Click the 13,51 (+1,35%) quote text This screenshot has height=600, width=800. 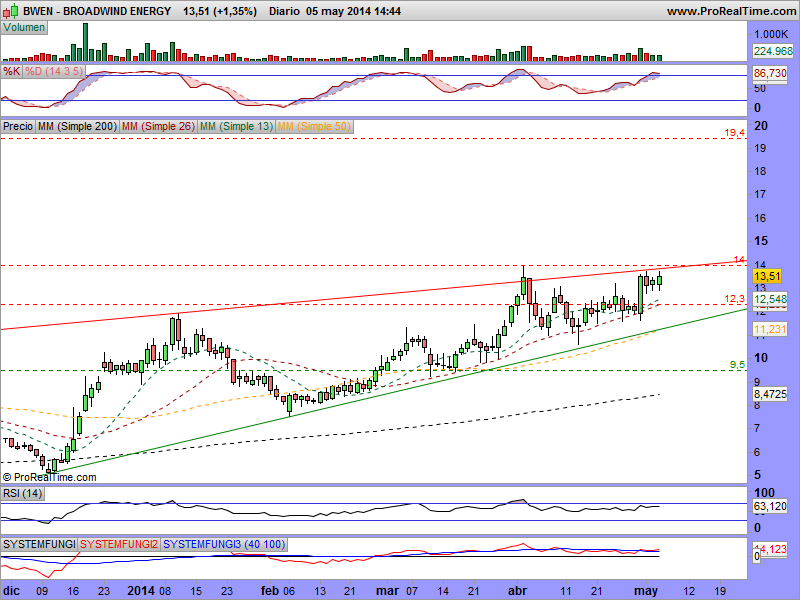220,11
